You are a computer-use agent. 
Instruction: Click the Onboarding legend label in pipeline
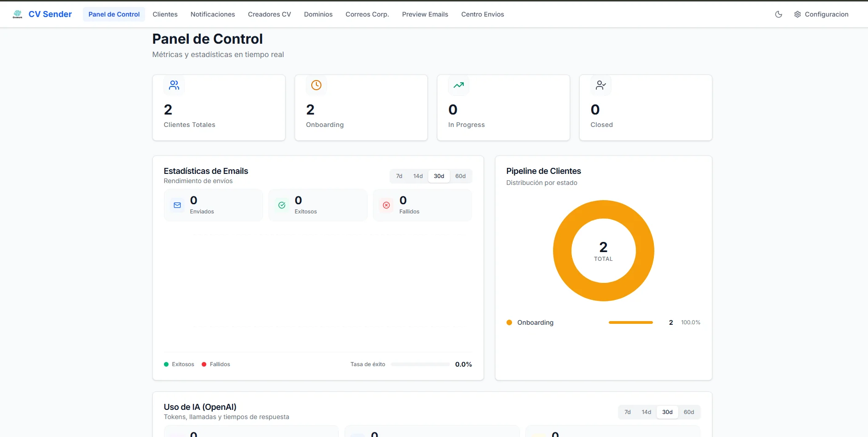pos(535,322)
